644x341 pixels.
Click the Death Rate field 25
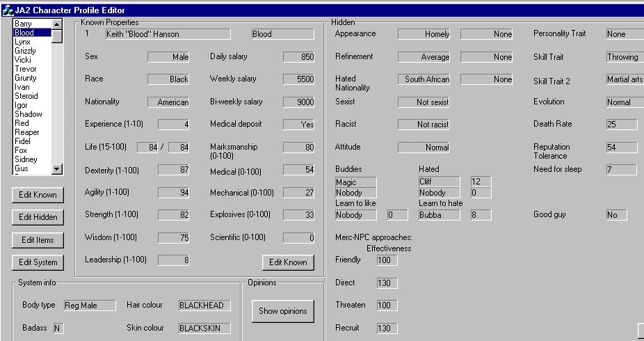pyautogui.click(x=622, y=124)
